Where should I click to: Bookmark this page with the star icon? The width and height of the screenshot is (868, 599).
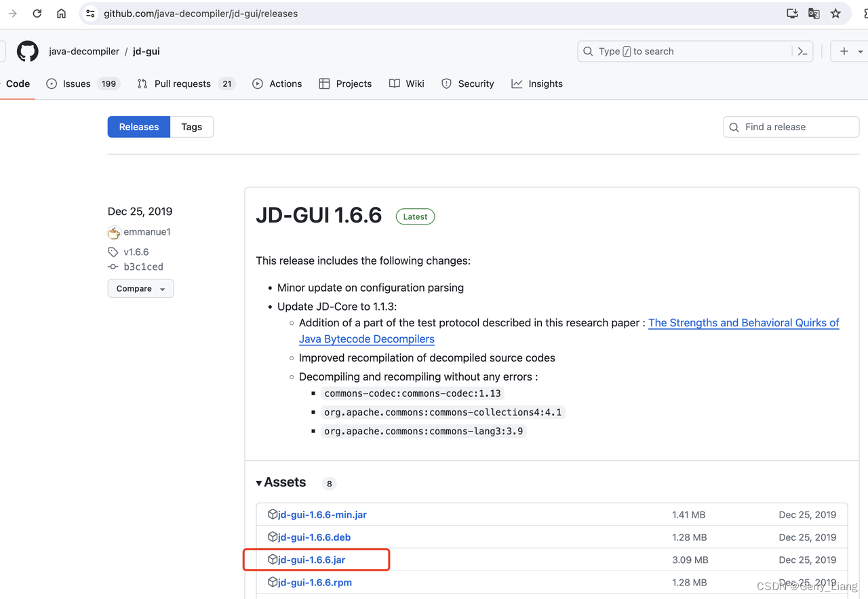835,14
